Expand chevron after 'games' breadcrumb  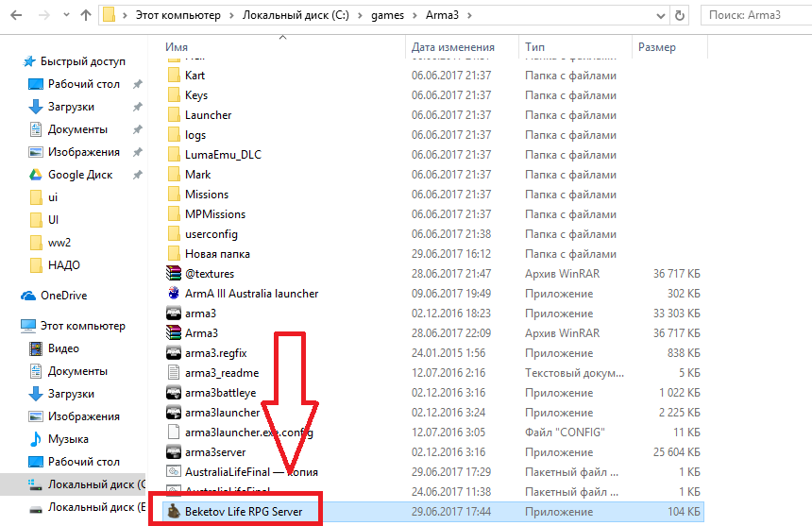tap(414, 15)
